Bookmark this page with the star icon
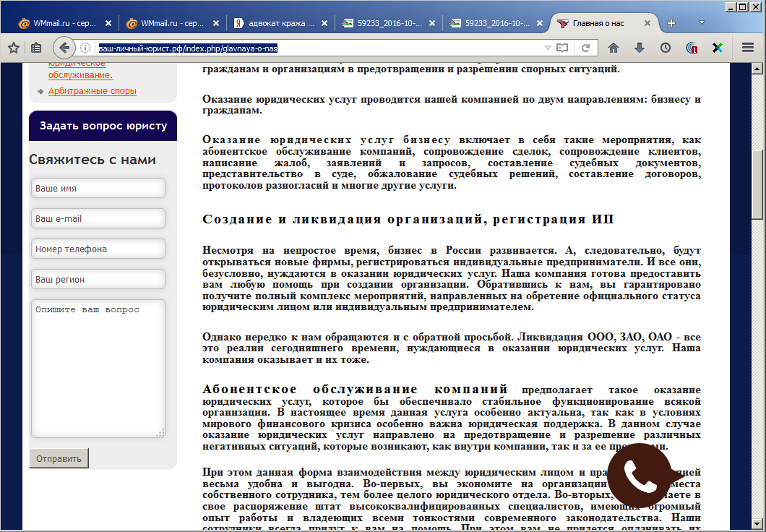The width and height of the screenshot is (766, 532). click(x=14, y=48)
